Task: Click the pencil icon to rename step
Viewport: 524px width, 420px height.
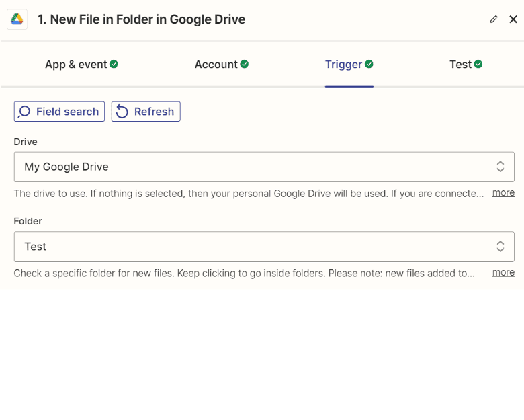Action: click(x=494, y=19)
